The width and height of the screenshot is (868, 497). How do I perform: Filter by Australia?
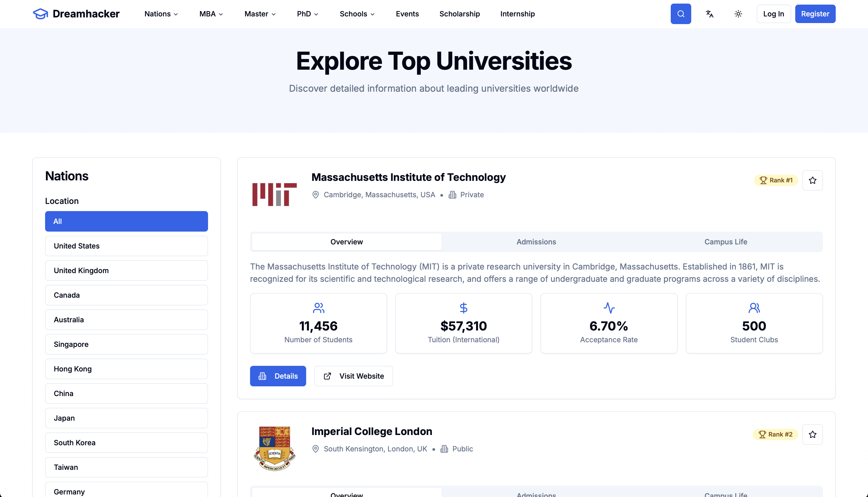[x=126, y=319]
